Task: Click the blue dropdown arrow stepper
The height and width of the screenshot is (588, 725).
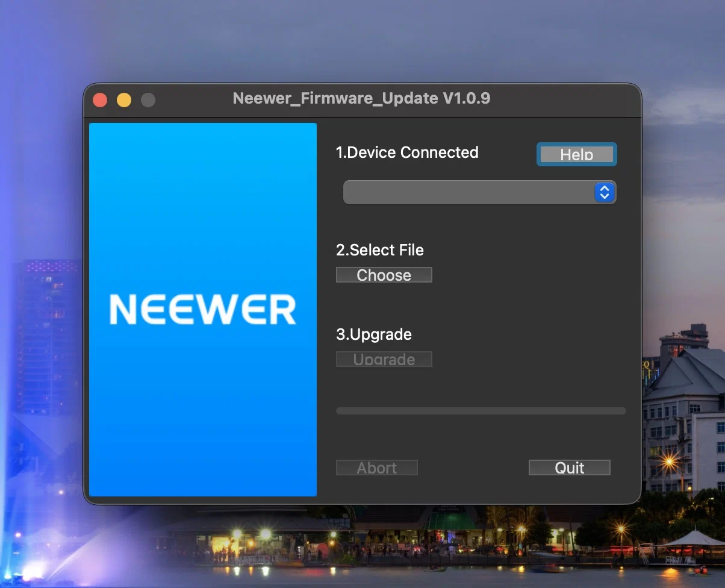Action: coord(604,192)
